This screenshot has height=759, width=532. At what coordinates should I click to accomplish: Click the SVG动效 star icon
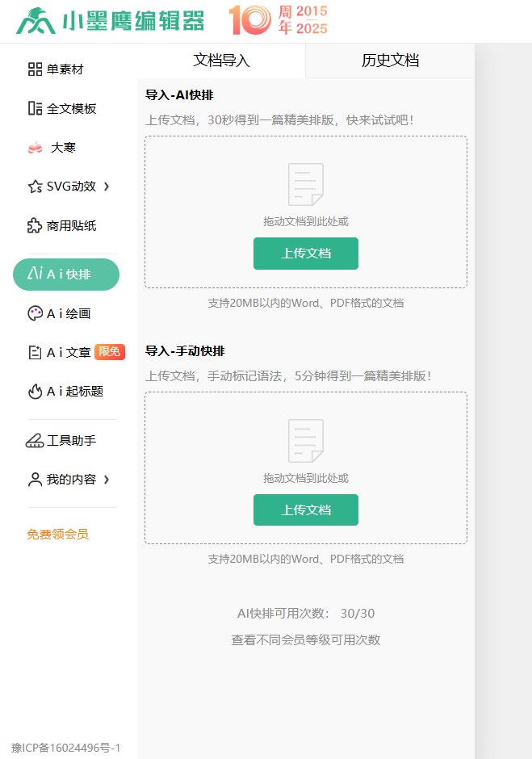click(35, 187)
